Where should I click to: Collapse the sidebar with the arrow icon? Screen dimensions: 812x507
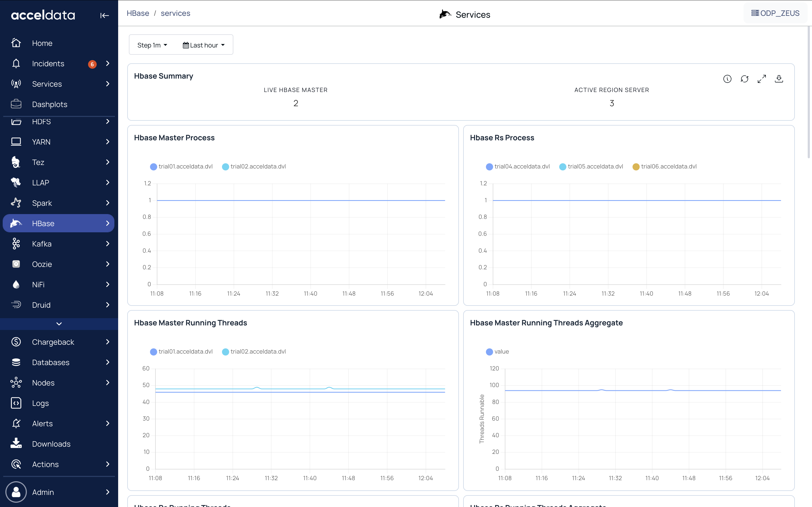pyautogui.click(x=104, y=16)
